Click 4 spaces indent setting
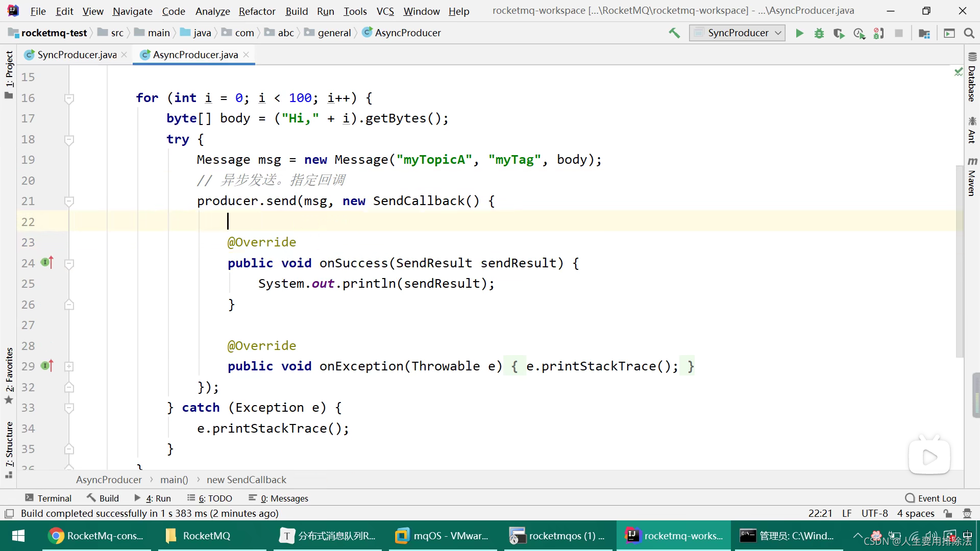Image resolution: width=980 pixels, height=551 pixels. point(916,513)
